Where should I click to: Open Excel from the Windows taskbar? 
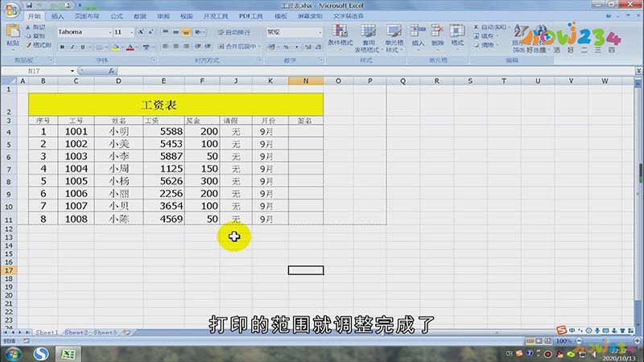[68, 354]
